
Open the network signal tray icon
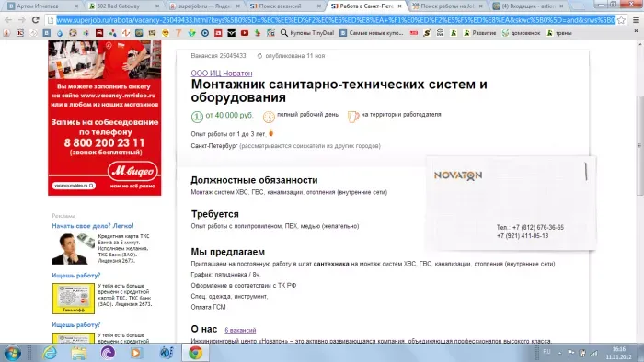pyautogui.click(x=594, y=353)
